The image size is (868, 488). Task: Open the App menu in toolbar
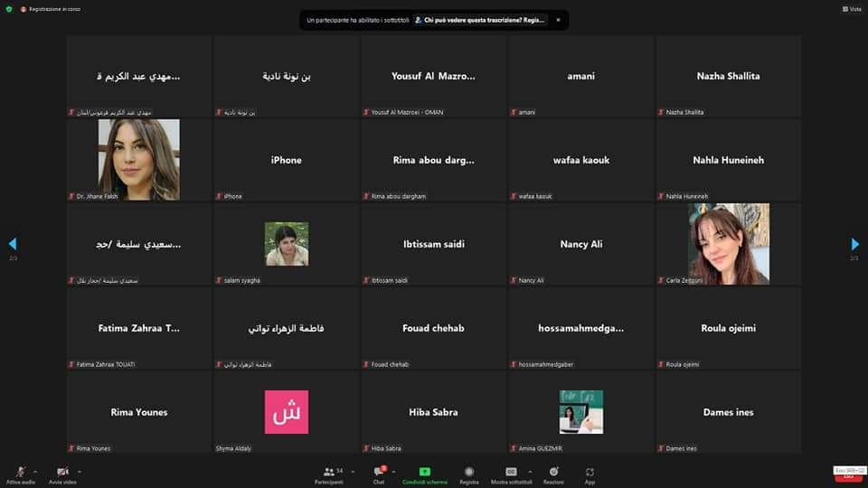(590, 474)
